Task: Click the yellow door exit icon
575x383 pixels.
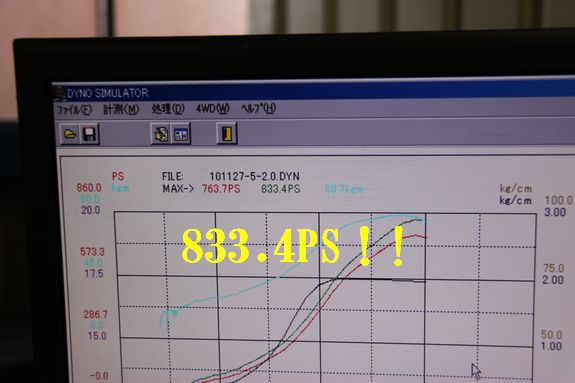Action: [227, 133]
